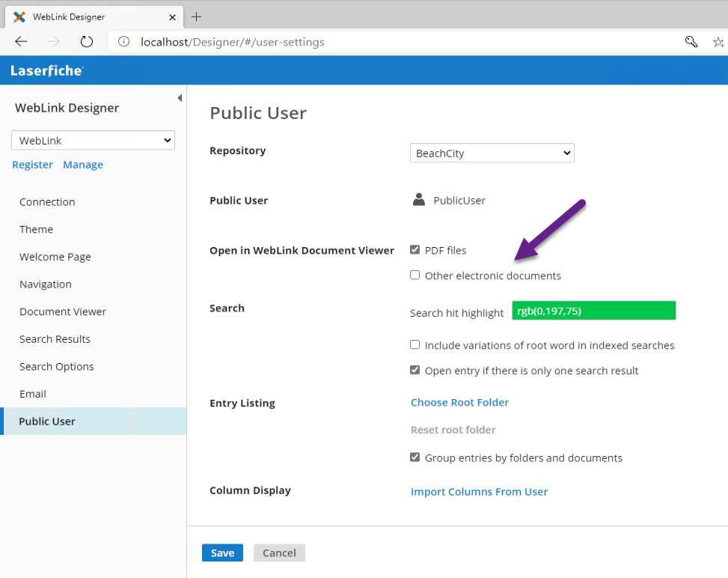This screenshot has width=728, height=578.
Task: Click the Open in WebLink Document Viewer label
Action: (302, 250)
